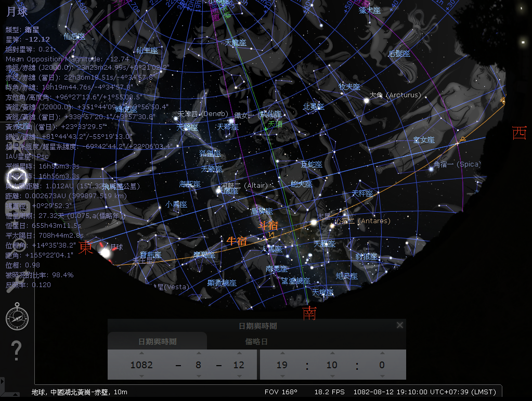Screen dimensions: 532x401
Task: Click the 斗宿 lunar mansion label
Action: pyautogui.click(x=268, y=225)
